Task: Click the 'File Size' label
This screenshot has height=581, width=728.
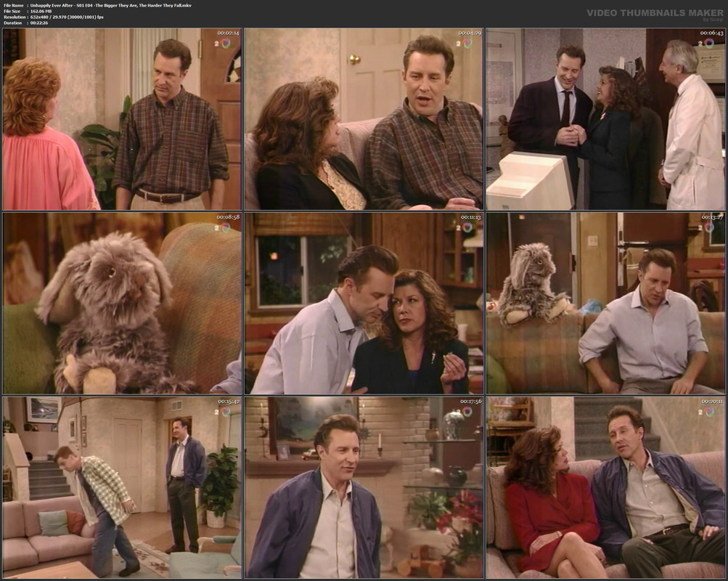Action: [x=12, y=11]
